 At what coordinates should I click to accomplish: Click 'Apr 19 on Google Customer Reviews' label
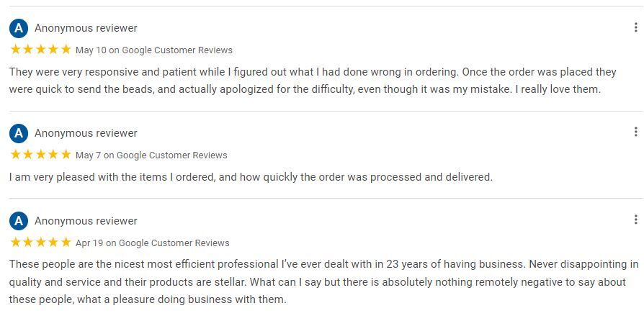153,243
